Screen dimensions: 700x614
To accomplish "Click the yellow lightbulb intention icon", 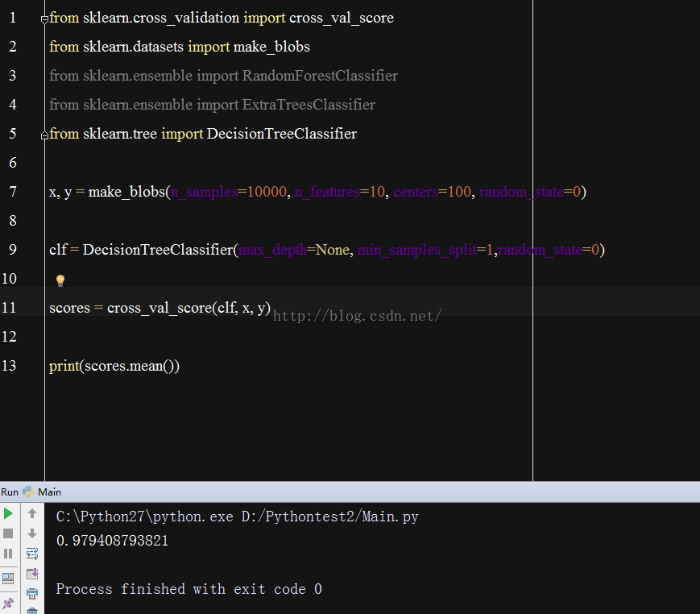I will tap(60, 280).
